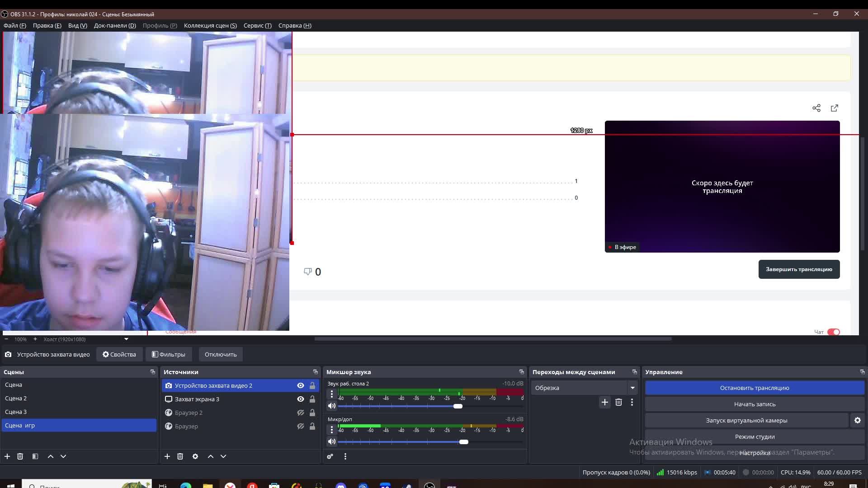Open advanced audio properties gears icon

tap(330, 456)
